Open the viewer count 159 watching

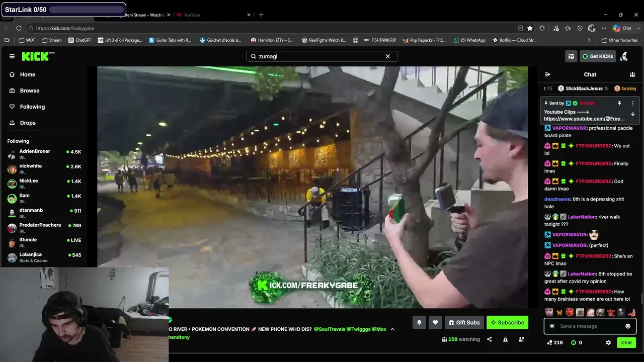pyautogui.click(x=461, y=339)
